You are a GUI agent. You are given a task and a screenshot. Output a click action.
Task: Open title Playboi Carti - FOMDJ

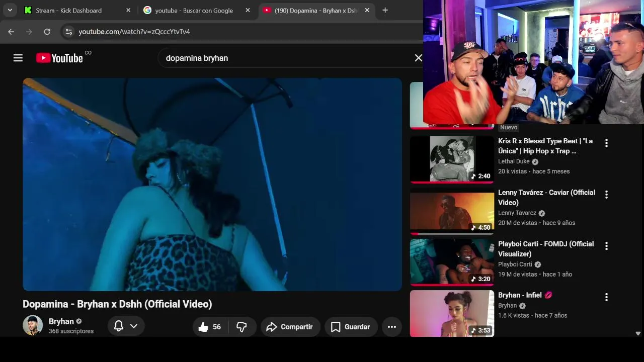(x=546, y=249)
